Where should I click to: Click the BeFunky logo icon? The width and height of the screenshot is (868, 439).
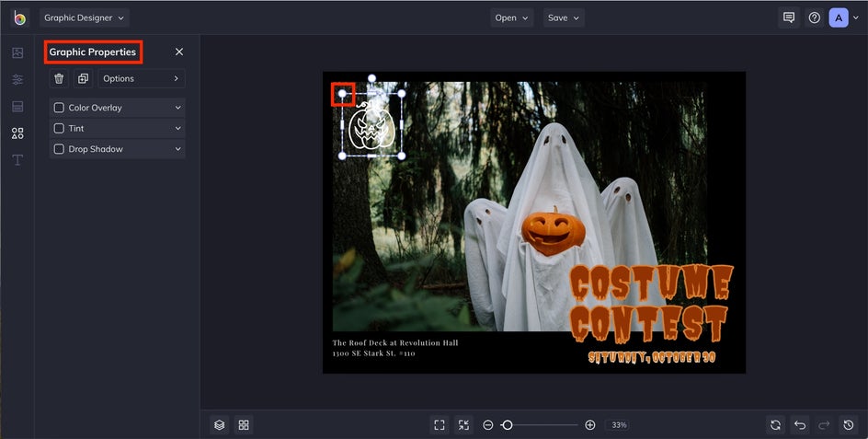[x=19, y=17]
